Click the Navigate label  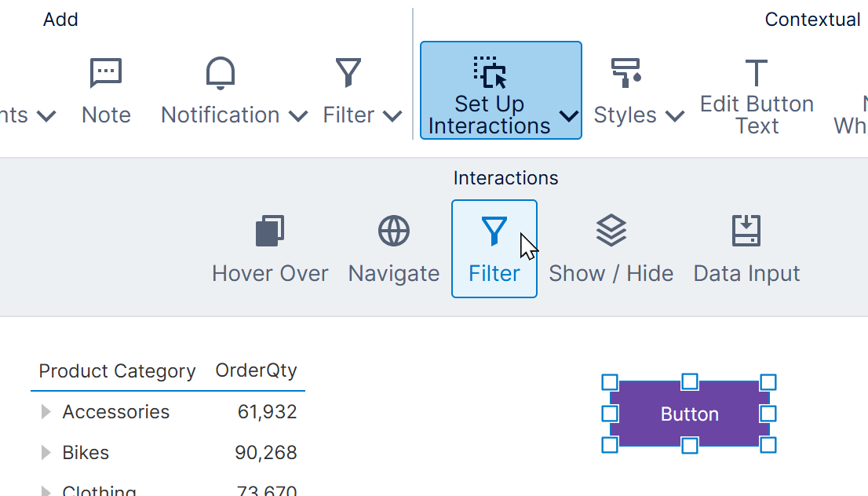(394, 273)
